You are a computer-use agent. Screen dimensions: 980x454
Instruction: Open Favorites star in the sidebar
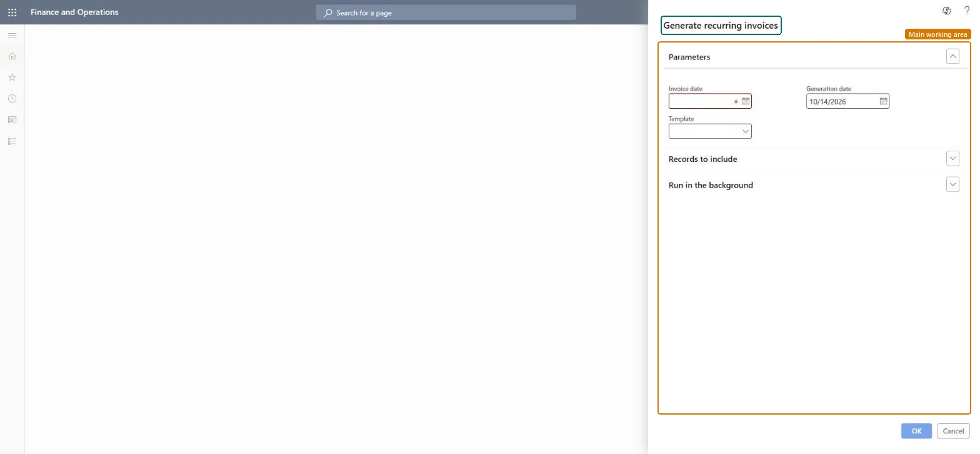point(12,78)
